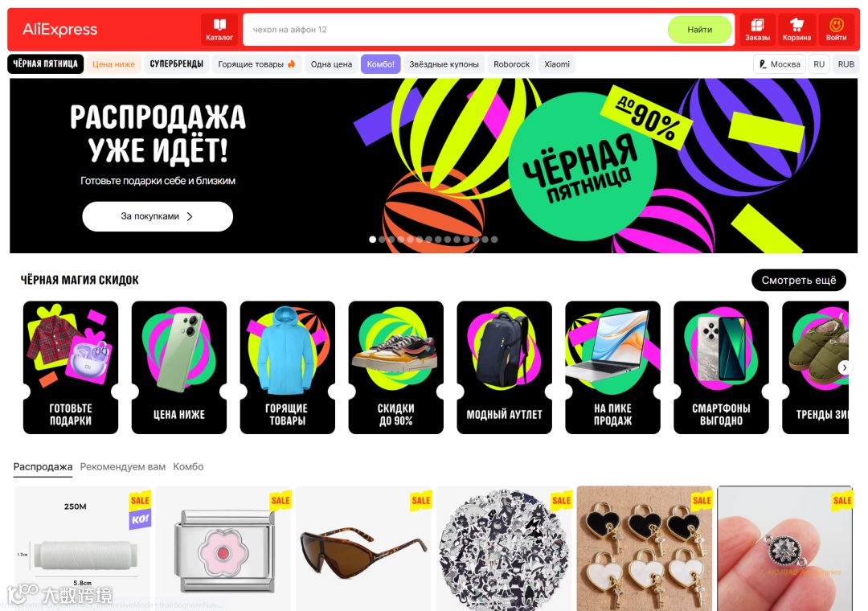Click the За покупками banner button
The width and height of the screenshot is (868, 611).
[158, 216]
